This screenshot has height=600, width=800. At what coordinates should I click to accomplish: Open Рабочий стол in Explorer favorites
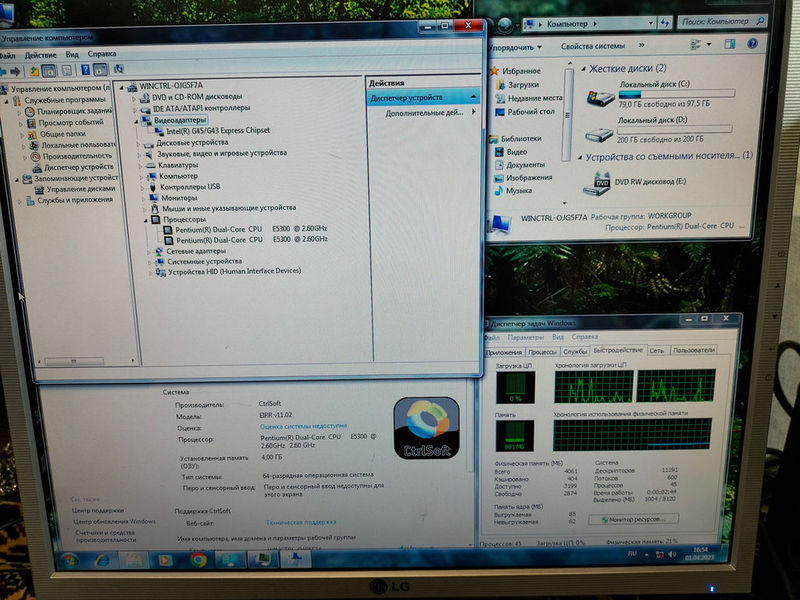click(525, 112)
